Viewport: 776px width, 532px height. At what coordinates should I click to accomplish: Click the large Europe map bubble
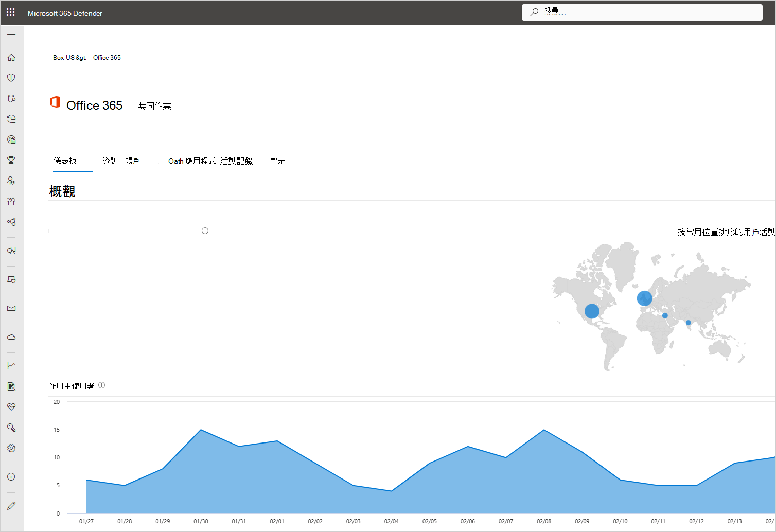click(x=644, y=298)
